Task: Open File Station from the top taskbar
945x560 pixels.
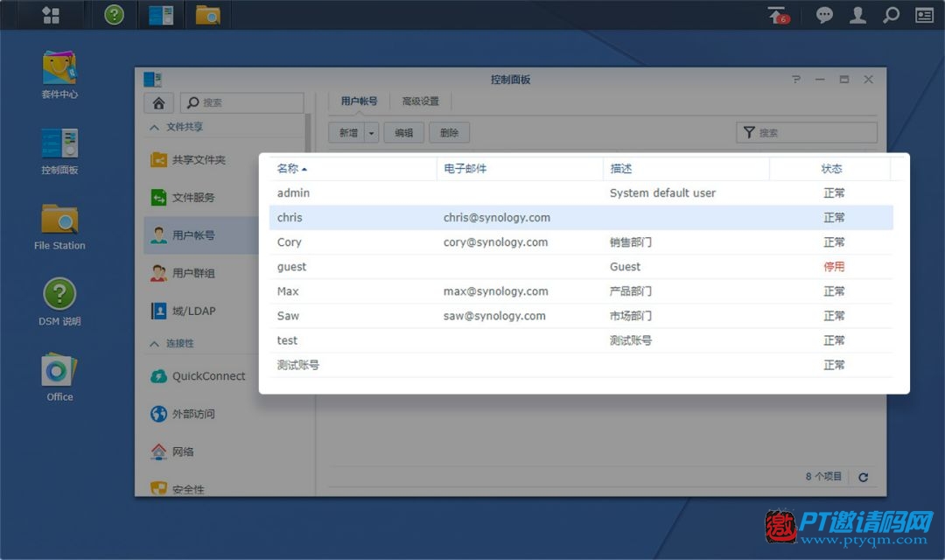Action: pyautogui.click(x=208, y=15)
